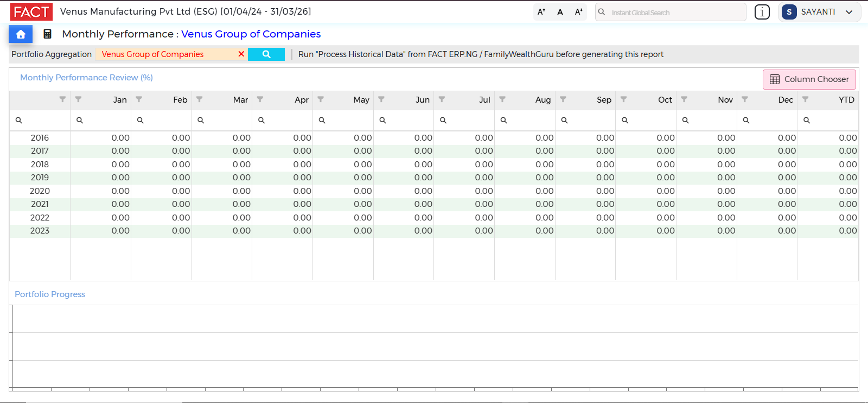
Task: Sort by the Jan column header
Action: coord(120,100)
